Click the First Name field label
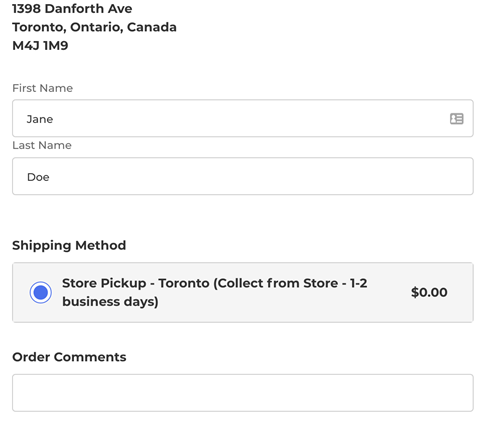Screen dimensions: 500x428 click(x=42, y=88)
